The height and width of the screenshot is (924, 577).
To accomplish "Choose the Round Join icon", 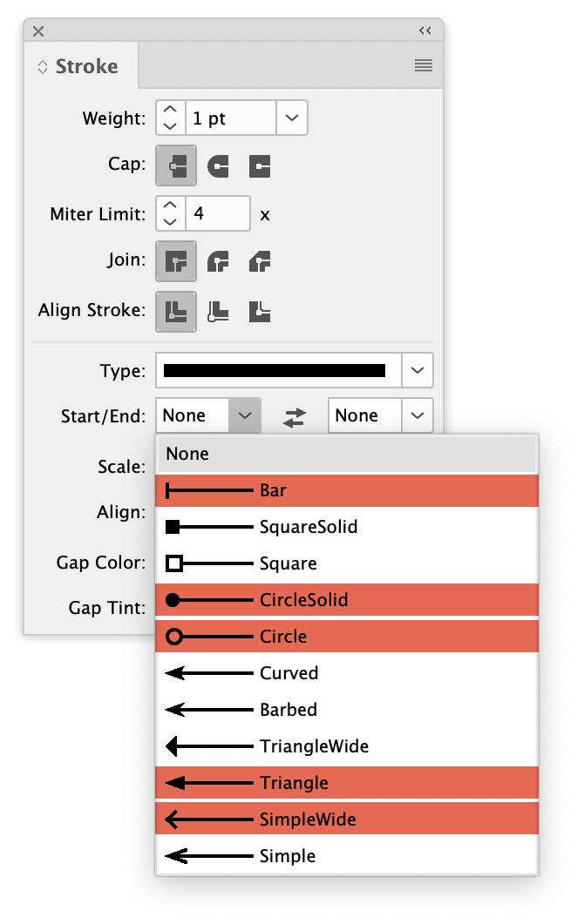I will tap(218, 261).
